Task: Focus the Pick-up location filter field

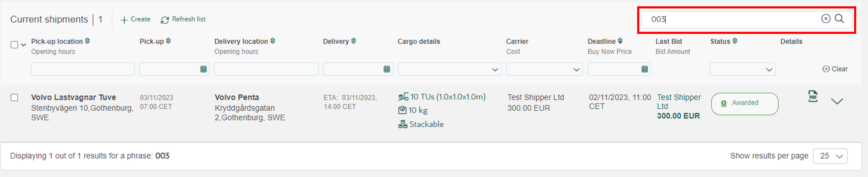Action: (x=83, y=69)
